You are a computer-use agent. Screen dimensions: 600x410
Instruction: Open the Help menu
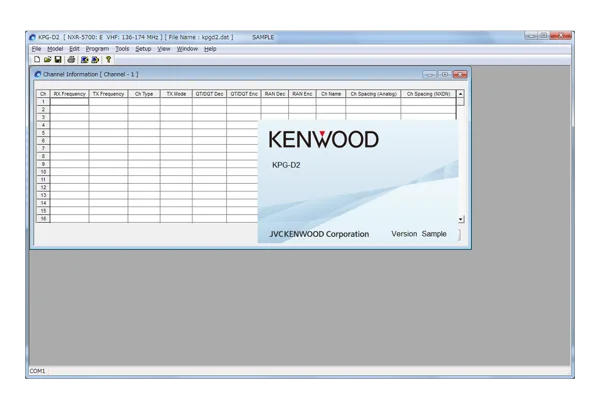[x=210, y=49]
